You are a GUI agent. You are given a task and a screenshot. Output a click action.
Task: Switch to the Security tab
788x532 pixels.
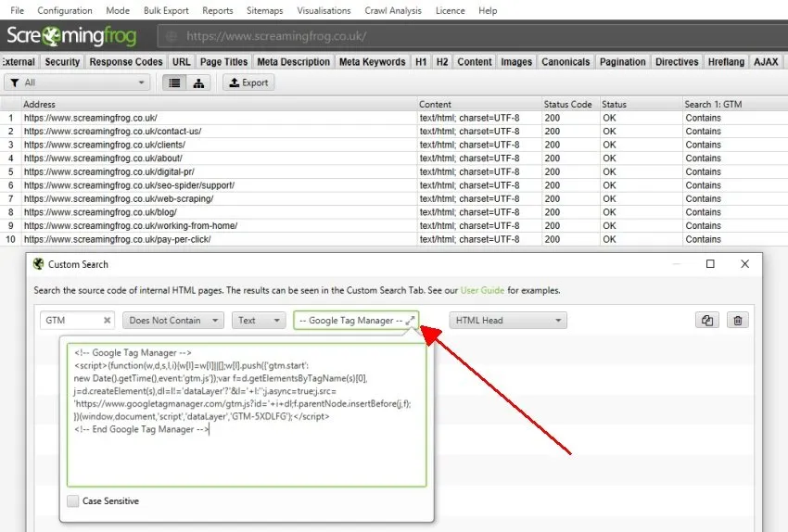pos(62,62)
